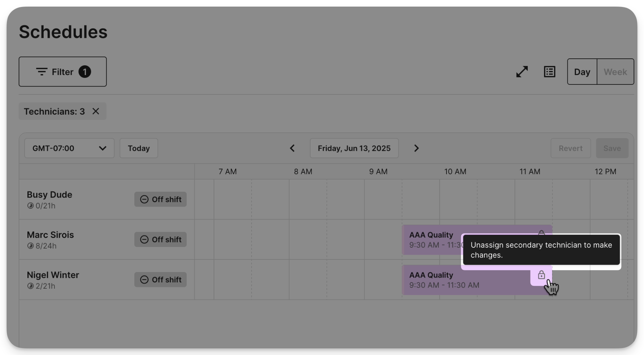Image resolution: width=644 pixels, height=355 pixels.
Task: Click the Marc Sirois technician name
Action: tap(50, 235)
